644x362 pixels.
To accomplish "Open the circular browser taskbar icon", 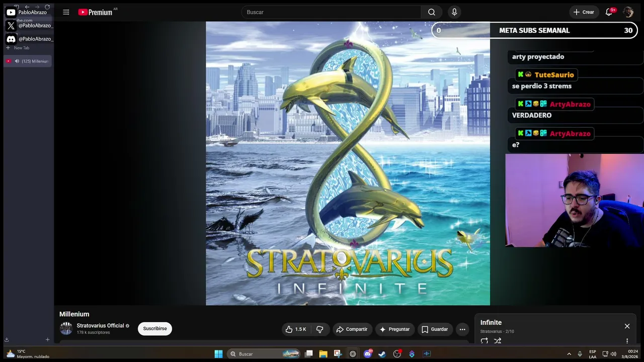I will (x=353, y=354).
